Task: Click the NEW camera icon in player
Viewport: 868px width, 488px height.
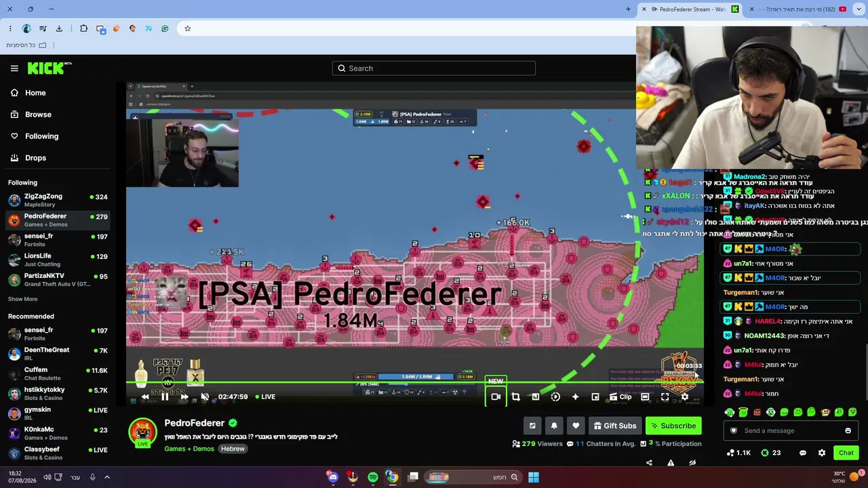Action: (x=496, y=396)
